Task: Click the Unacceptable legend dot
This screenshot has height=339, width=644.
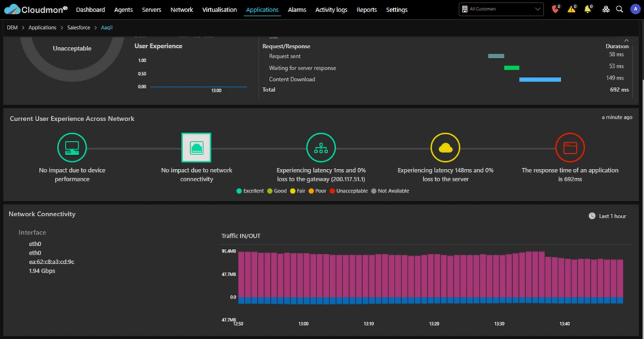Action: coord(332,191)
